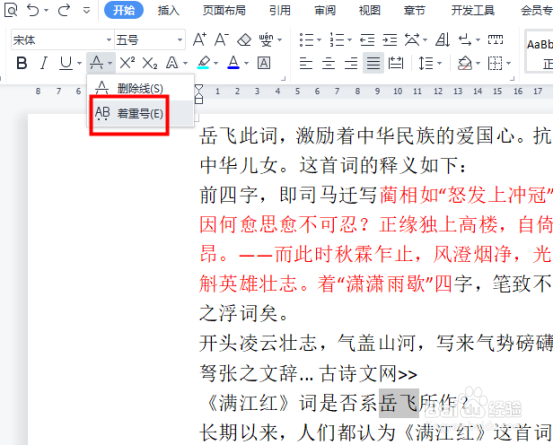This screenshot has width=554, height=446.
Task: Select 着重号(E) menu option
Action: click(x=140, y=114)
